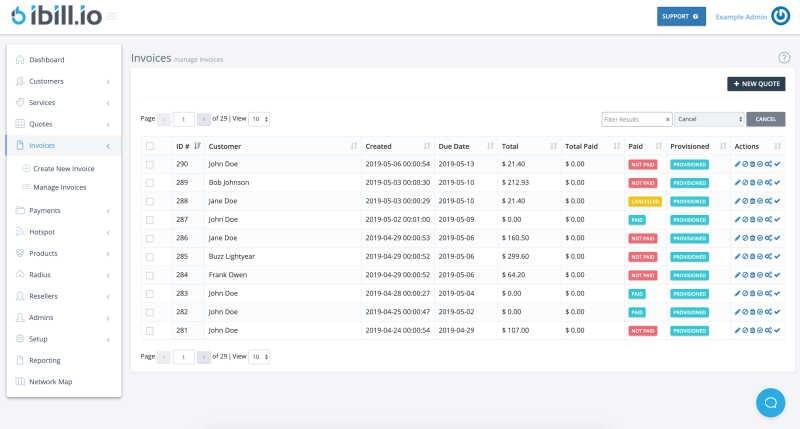This screenshot has height=429, width=800.
Task: Expand the Payments sidebar chevron
Action: pos(108,211)
